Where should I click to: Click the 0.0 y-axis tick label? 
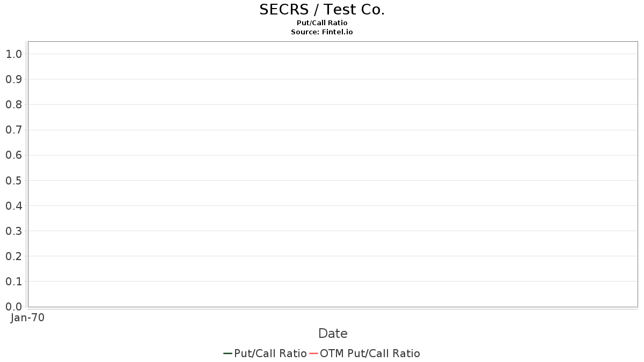[14, 307]
